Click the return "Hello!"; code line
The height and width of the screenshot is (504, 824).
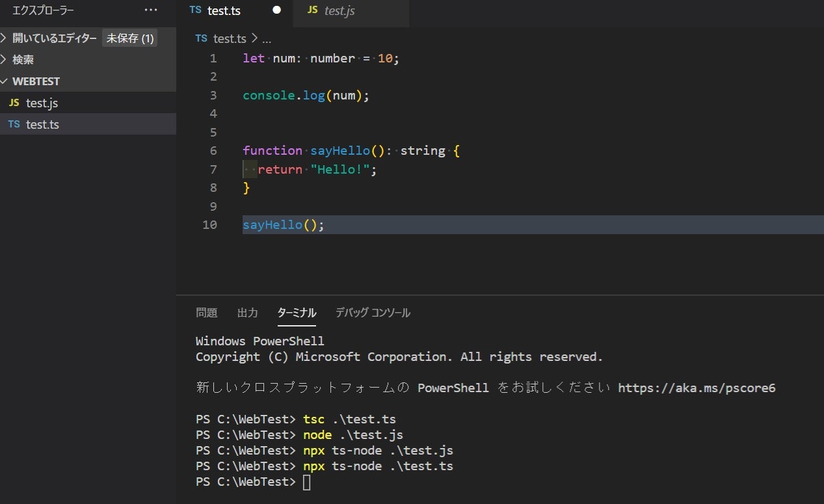point(317,170)
